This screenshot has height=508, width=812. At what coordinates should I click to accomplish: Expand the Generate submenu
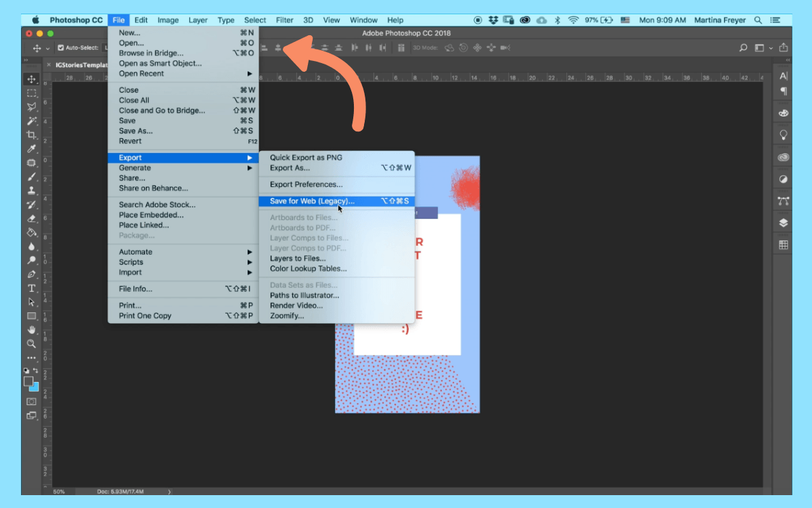[x=183, y=168]
